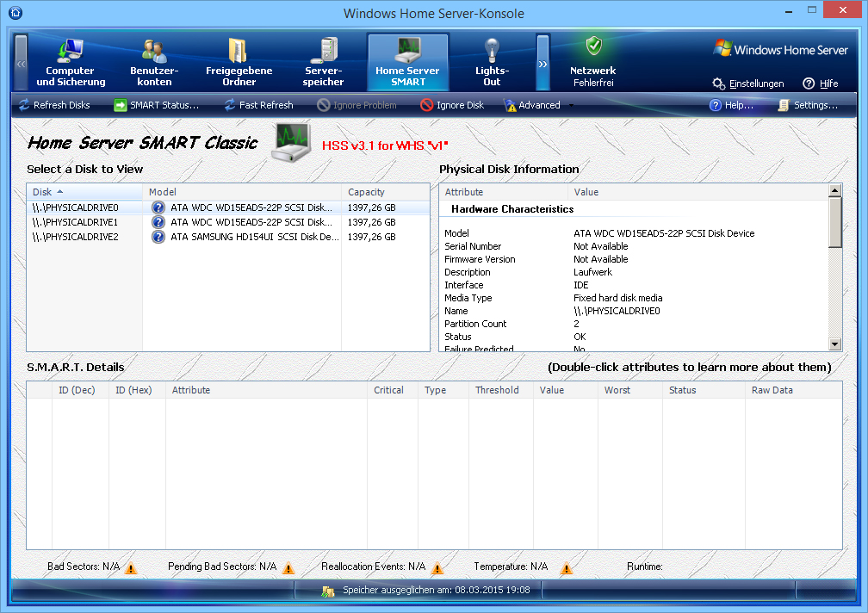This screenshot has width=868, height=613.
Task: Click the Reallocation Events warning icon
Action: (437, 567)
